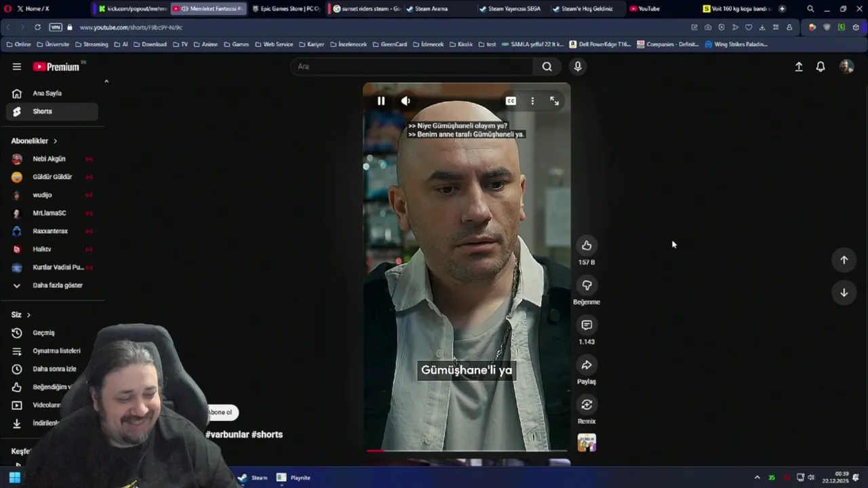
Task: Open the account avatar menu
Action: point(846,66)
